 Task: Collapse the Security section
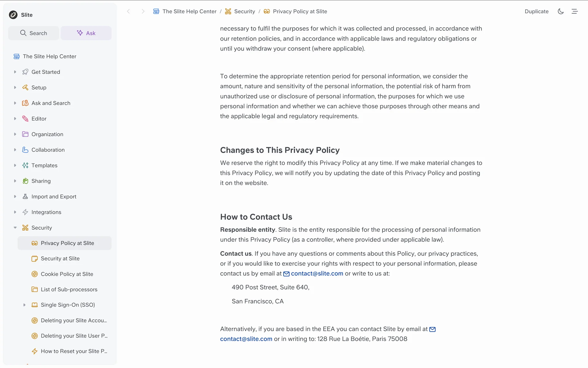click(15, 228)
